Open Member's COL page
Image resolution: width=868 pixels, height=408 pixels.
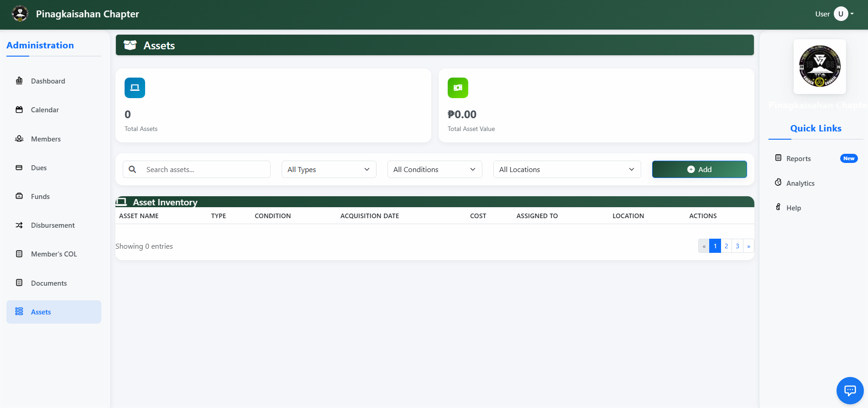[x=54, y=254]
